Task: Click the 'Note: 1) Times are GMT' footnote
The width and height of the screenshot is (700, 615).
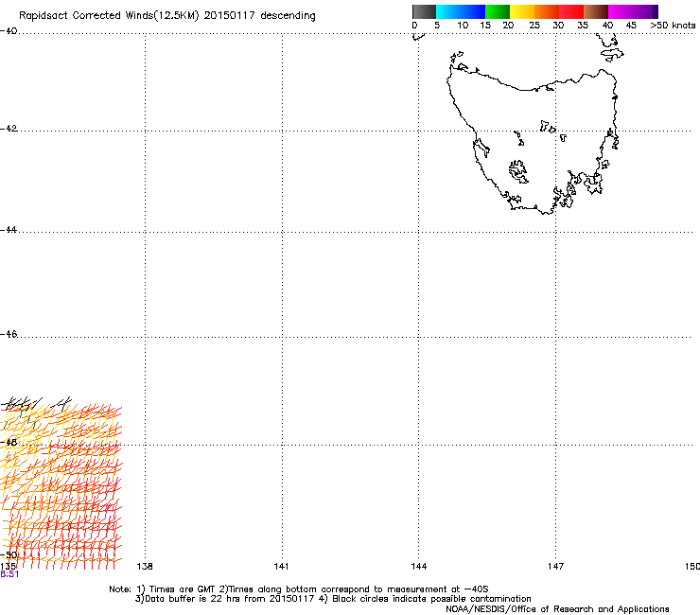Action: 298,589
